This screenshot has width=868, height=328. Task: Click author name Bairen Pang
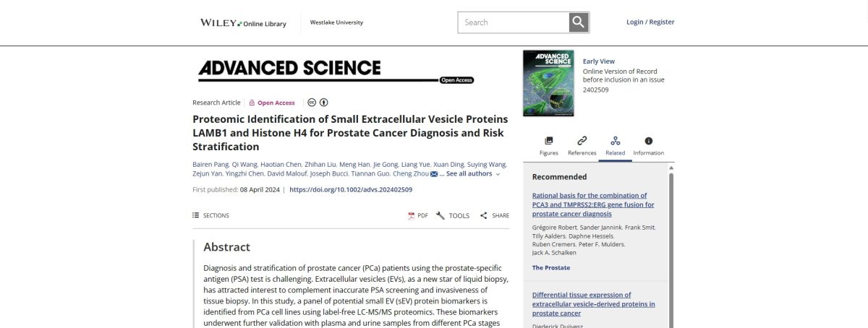coord(210,165)
